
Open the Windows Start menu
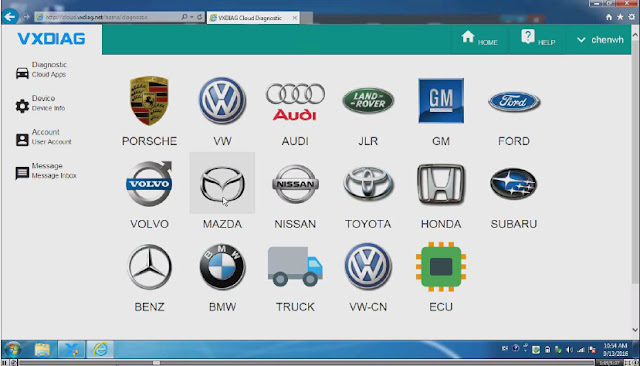coord(13,350)
